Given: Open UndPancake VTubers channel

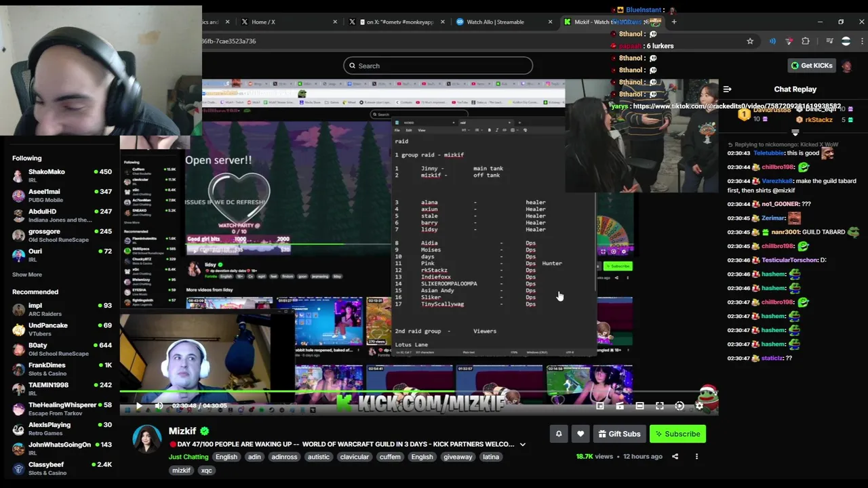Looking at the screenshot, I should 62,329.
